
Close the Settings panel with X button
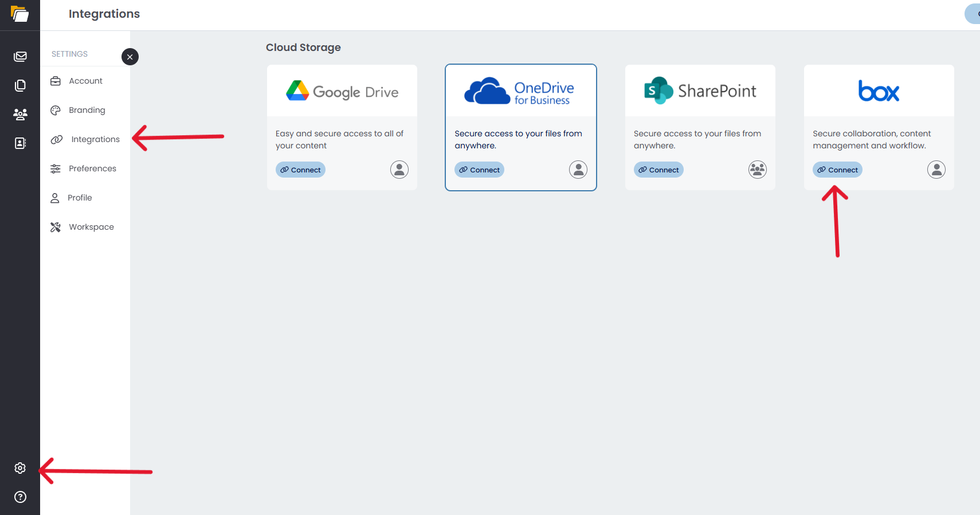tap(130, 57)
